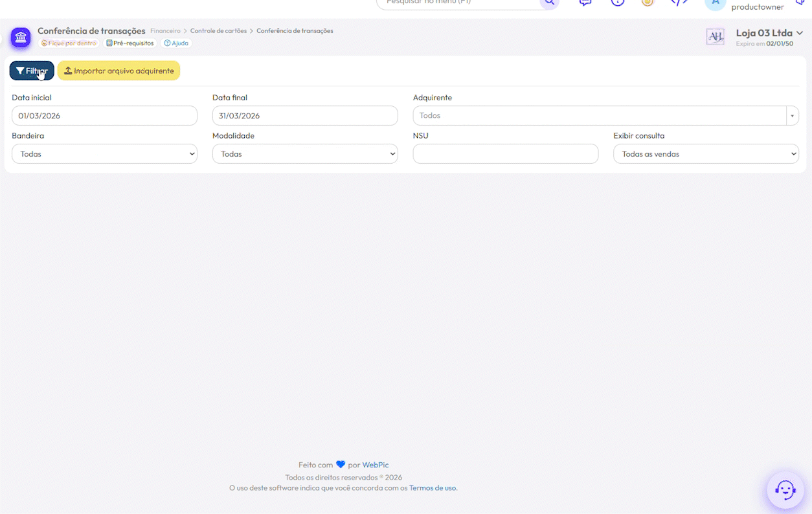Open the Bandeira dropdown
Viewport: 812px width, 514px height.
104,154
